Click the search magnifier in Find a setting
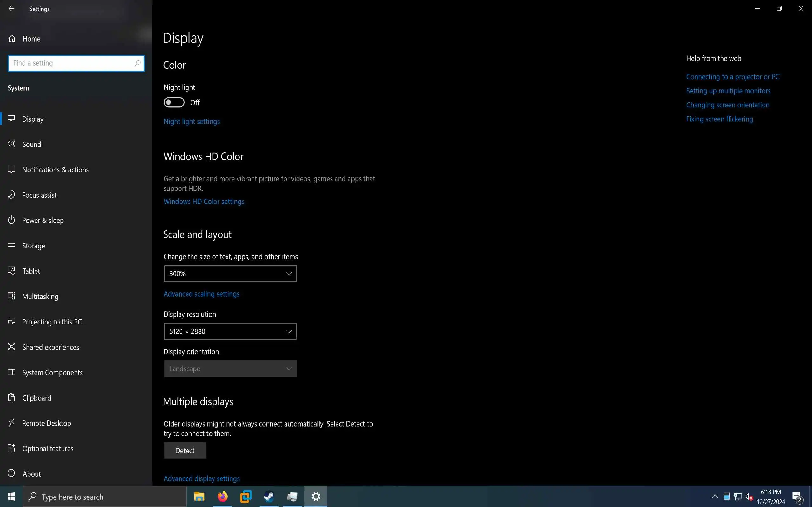This screenshot has width=812, height=507. pos(137,63)
